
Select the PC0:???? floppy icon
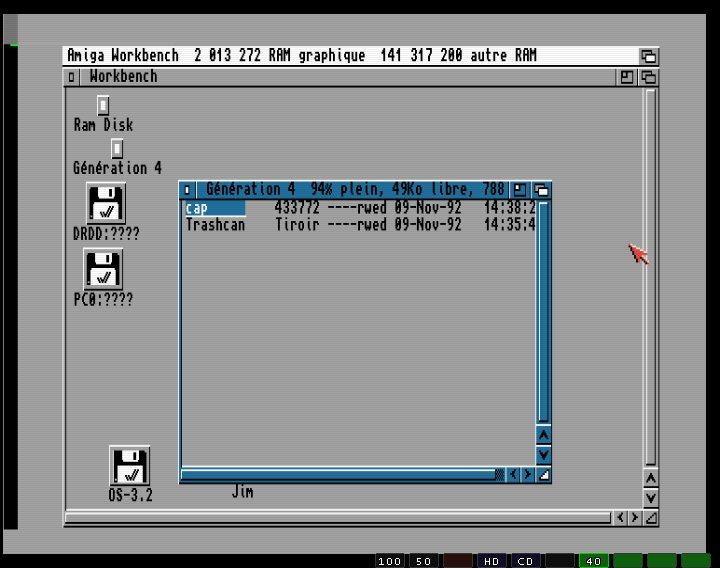coord(103,269)
